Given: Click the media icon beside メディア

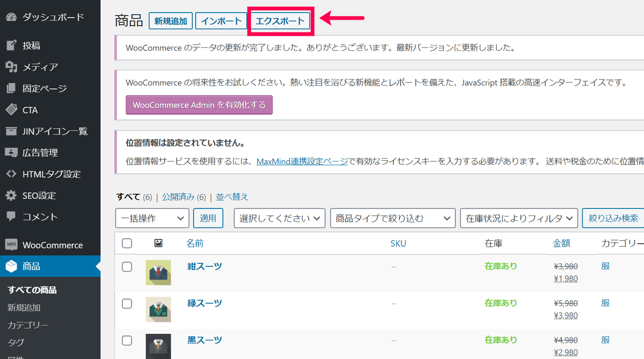Looking at the screenshot, I should pyautogui.click(x=12, y=67).
